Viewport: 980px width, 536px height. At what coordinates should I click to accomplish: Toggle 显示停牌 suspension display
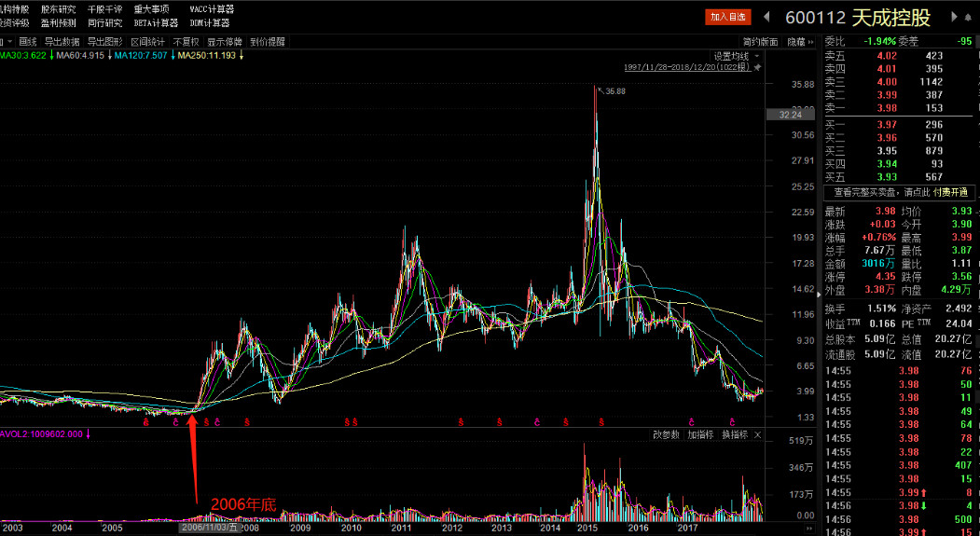pos(225,42)
